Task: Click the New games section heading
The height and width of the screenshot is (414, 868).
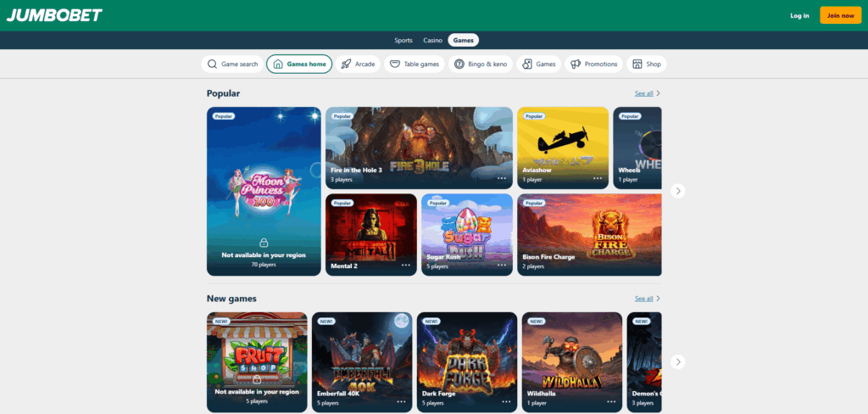Action: [231, 299]
